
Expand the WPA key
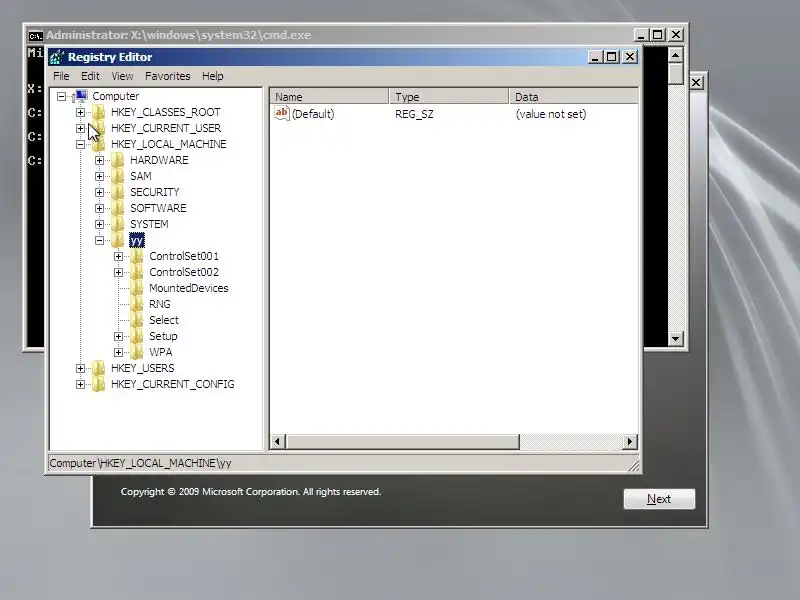coord(118,352)
